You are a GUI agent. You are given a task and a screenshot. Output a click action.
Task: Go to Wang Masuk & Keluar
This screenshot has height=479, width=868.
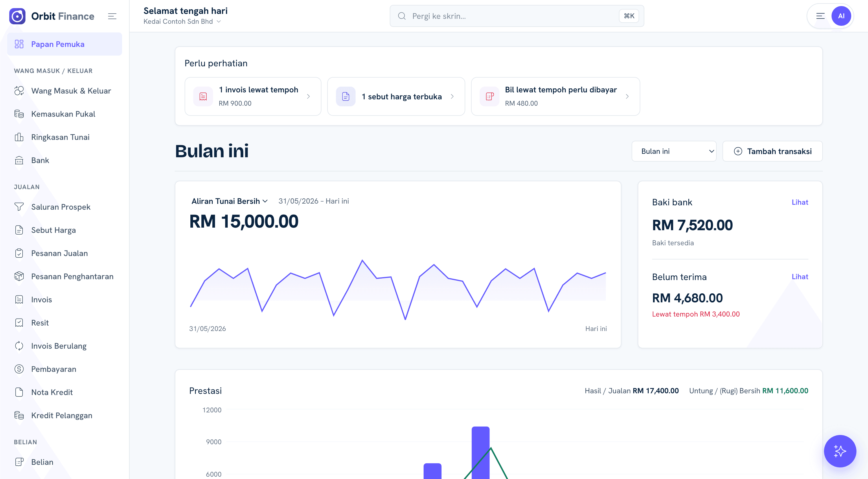[65, 91]
